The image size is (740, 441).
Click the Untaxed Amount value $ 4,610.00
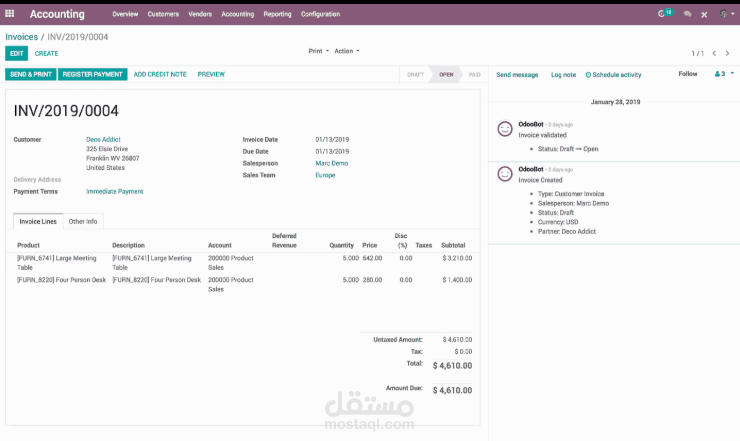point(457,339)
